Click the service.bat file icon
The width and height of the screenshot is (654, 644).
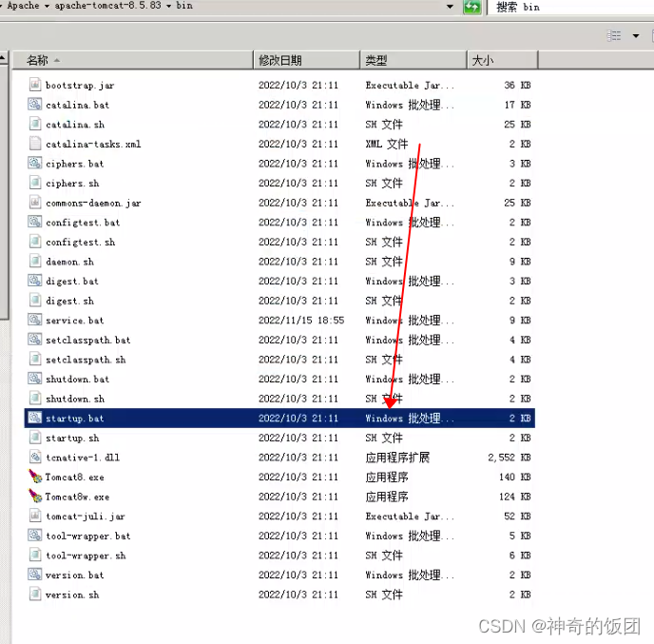[x=35, y=321]
